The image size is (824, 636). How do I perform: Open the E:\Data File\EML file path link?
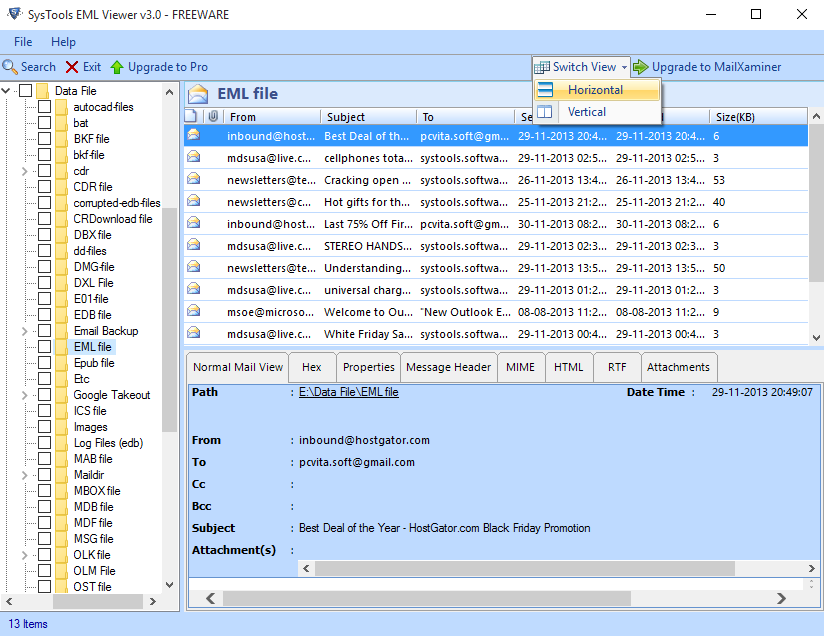[348, 392]
